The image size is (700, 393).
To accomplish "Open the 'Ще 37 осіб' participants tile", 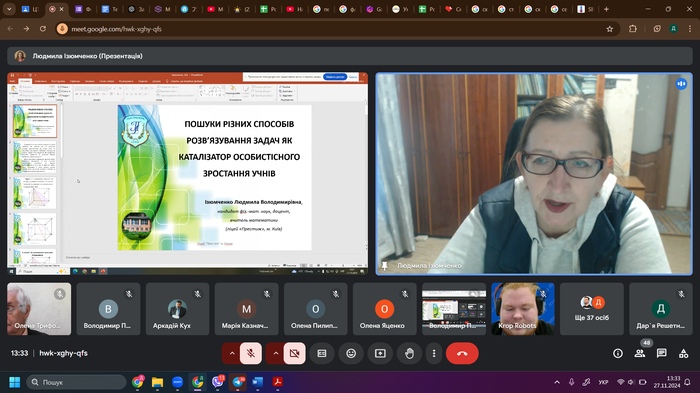I will 592,309.
